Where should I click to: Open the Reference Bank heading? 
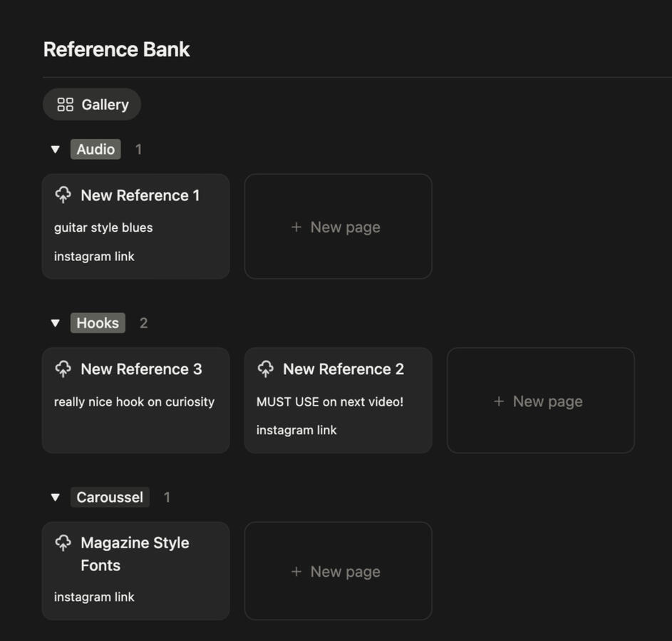click(x=117, y=49)
